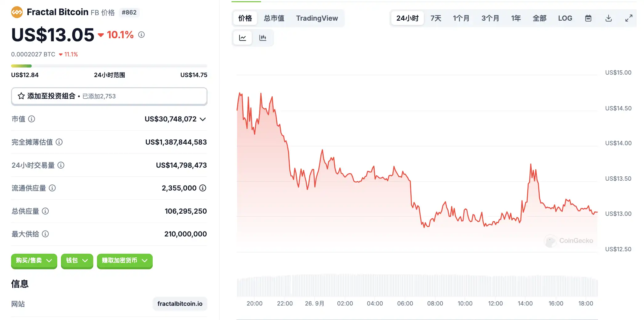Screen dimensions: 644x320
Task: Open the calendar date range picker
Action: click(x=588, y=18)
